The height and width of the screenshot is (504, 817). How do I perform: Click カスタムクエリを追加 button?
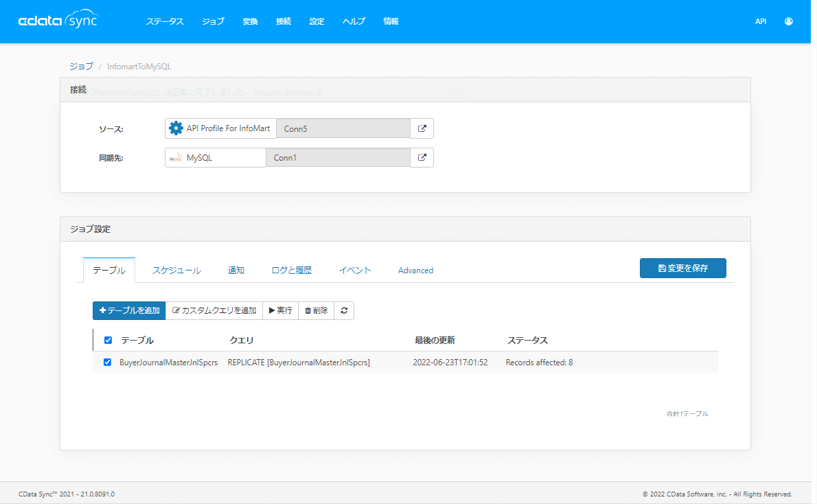pos(214,310)
